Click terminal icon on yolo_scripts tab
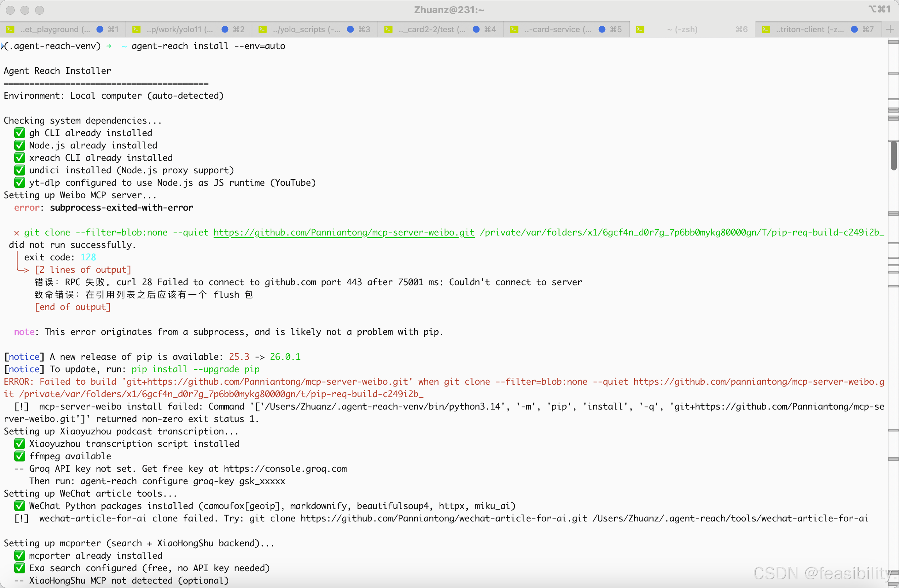 [263, 30]
